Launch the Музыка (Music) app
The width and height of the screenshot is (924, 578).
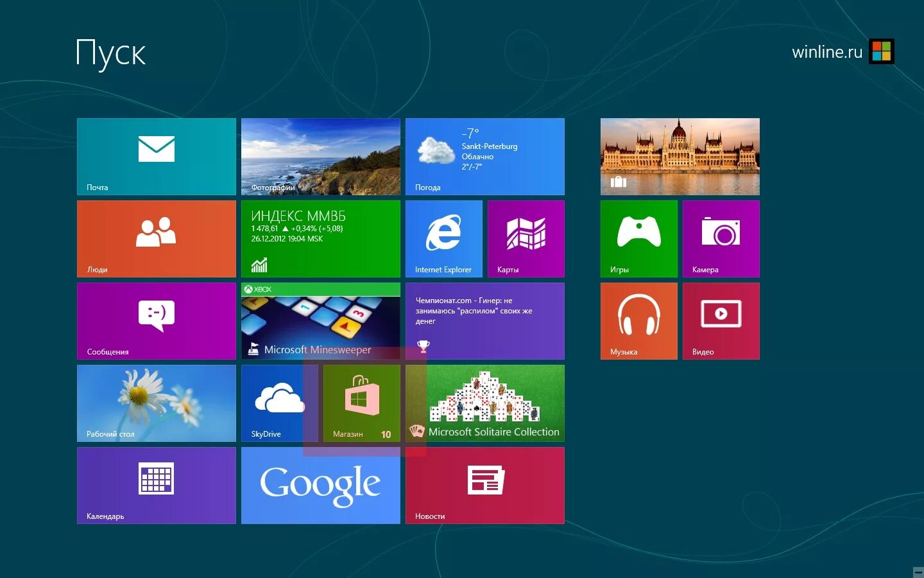tap(638, 320)
